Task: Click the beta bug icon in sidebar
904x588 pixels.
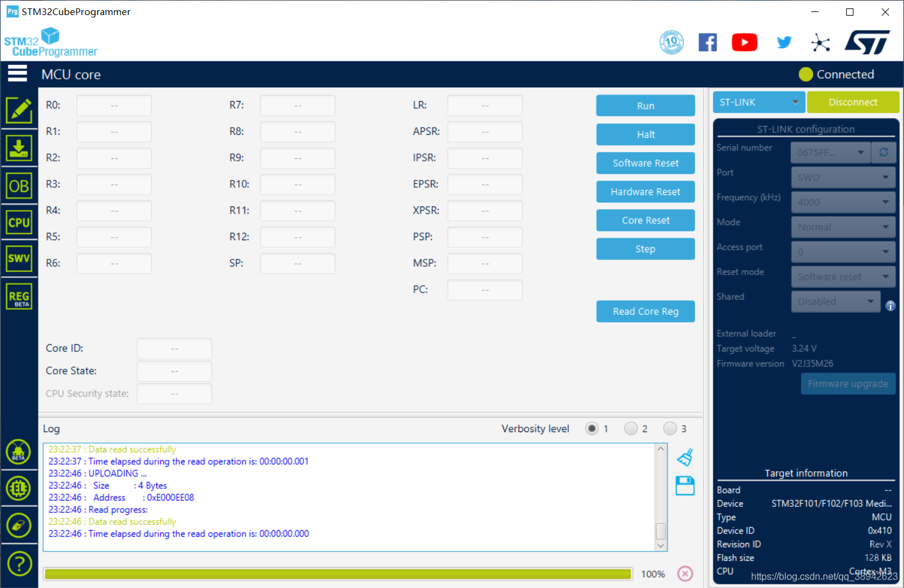Action: 19,451
